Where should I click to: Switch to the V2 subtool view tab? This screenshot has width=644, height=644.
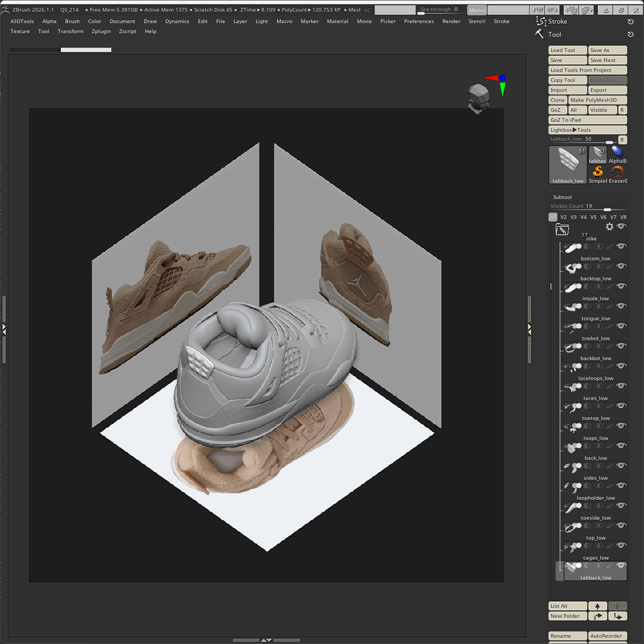pyautogui.click(x=563, y=216)
